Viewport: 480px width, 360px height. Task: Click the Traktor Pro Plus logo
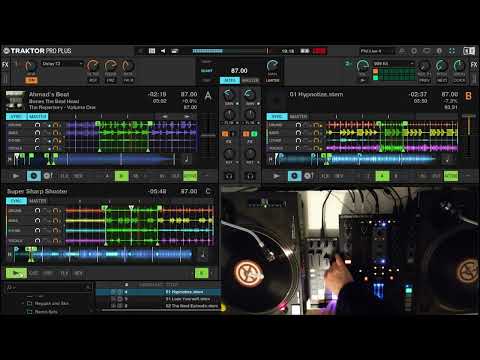37,51
